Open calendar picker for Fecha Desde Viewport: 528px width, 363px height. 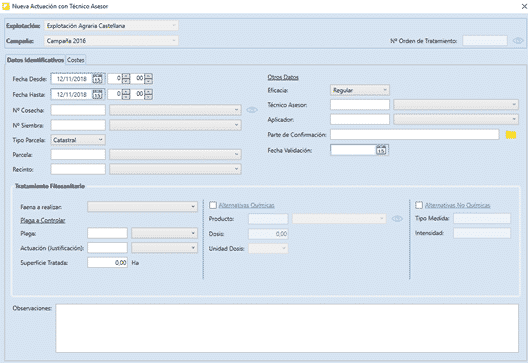point(97,79)
